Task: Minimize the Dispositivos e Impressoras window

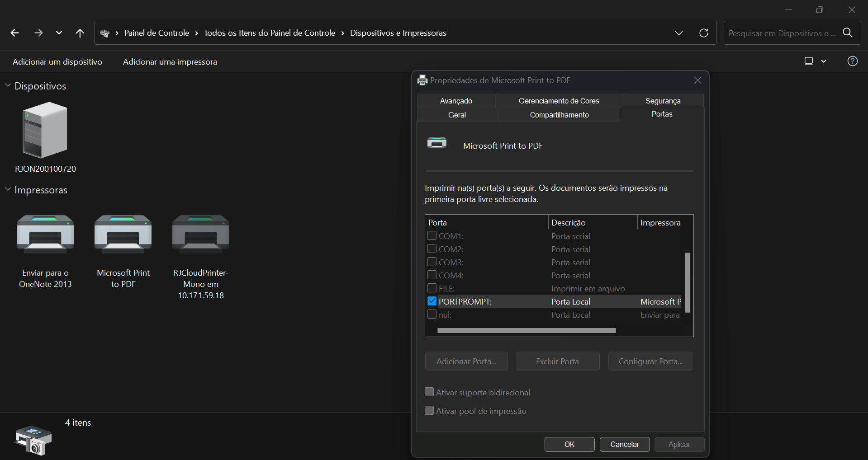Action: [x=788, y=9]
